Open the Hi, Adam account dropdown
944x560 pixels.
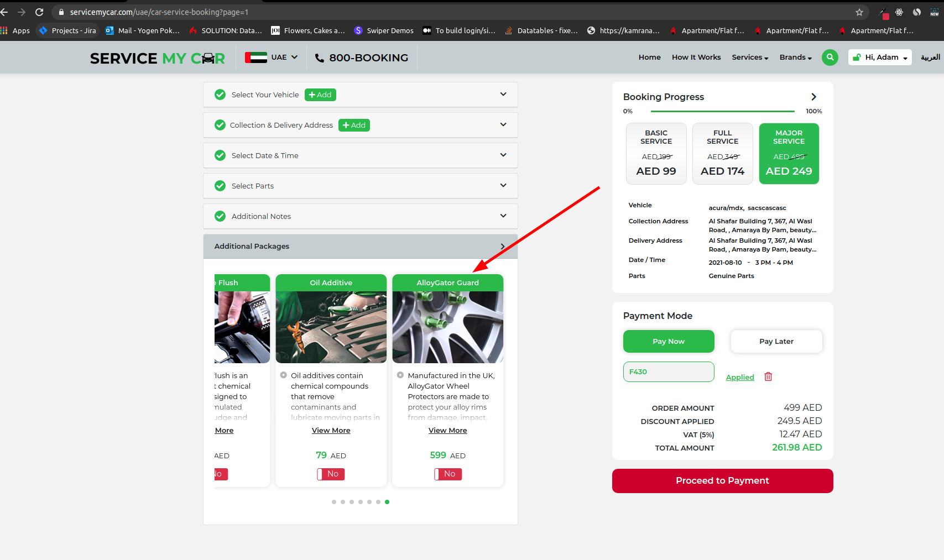(880, 57)
